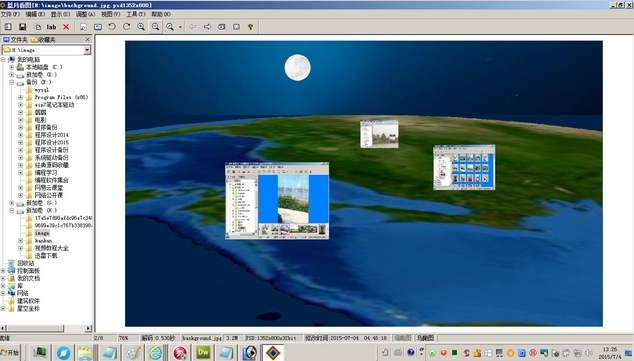The image size is (634, 361).
Task: Select the image folder in tree
Action: 42,233
